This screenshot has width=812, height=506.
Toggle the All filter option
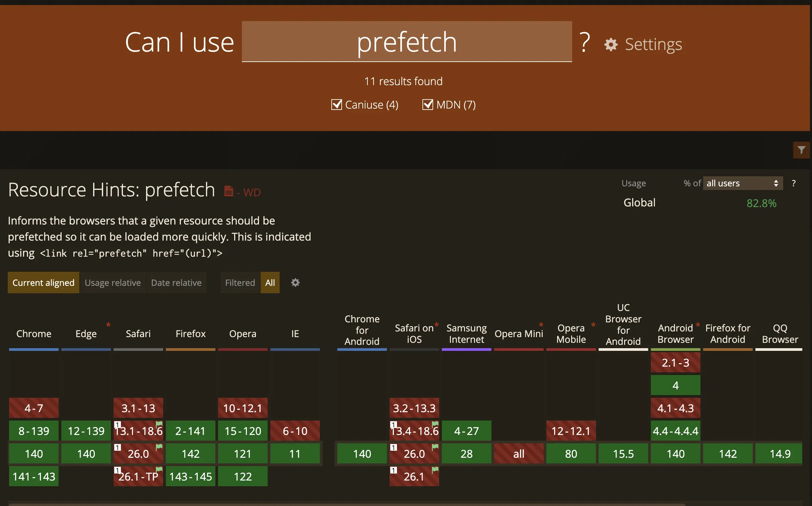(x=270, y=282)
